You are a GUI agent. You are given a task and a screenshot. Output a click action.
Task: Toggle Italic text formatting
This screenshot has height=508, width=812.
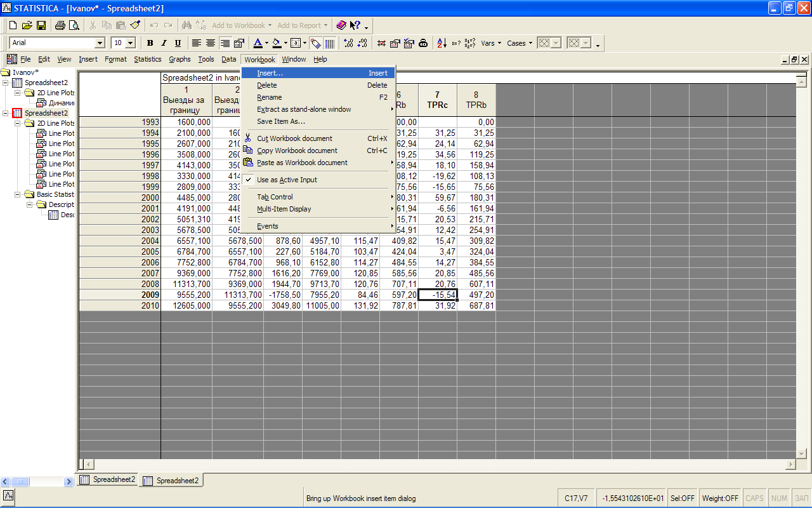tap(164, 43)
